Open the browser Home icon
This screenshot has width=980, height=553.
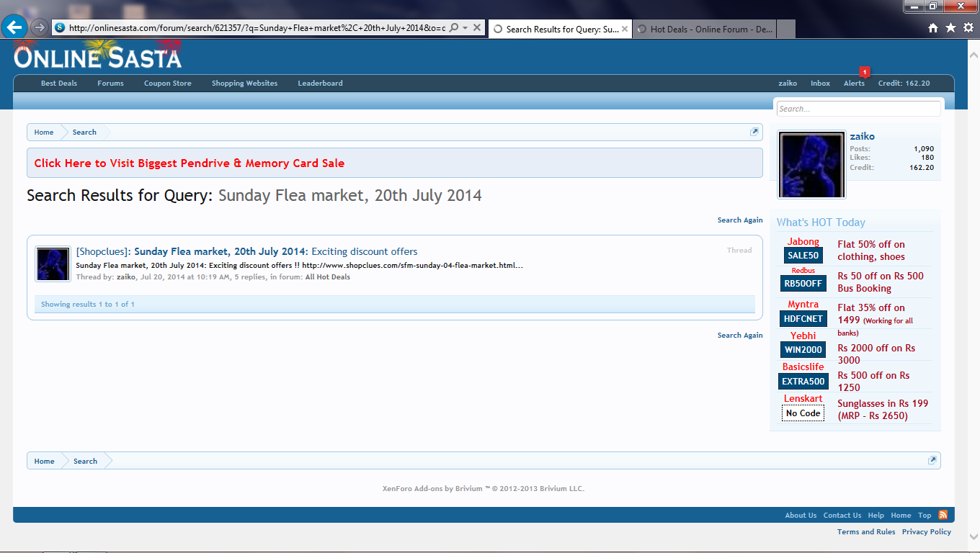pos(933,27)
